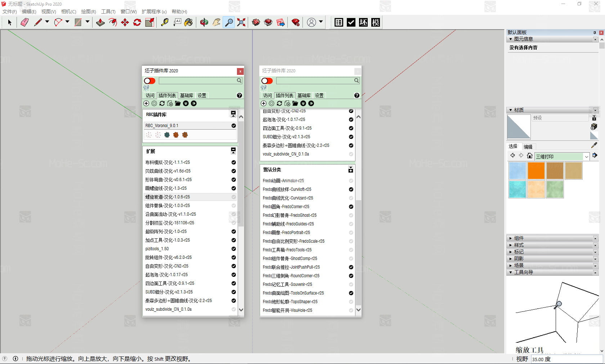Open the 三维打印 material library dropdown
The image size is (605, 364).
point(586,157)
